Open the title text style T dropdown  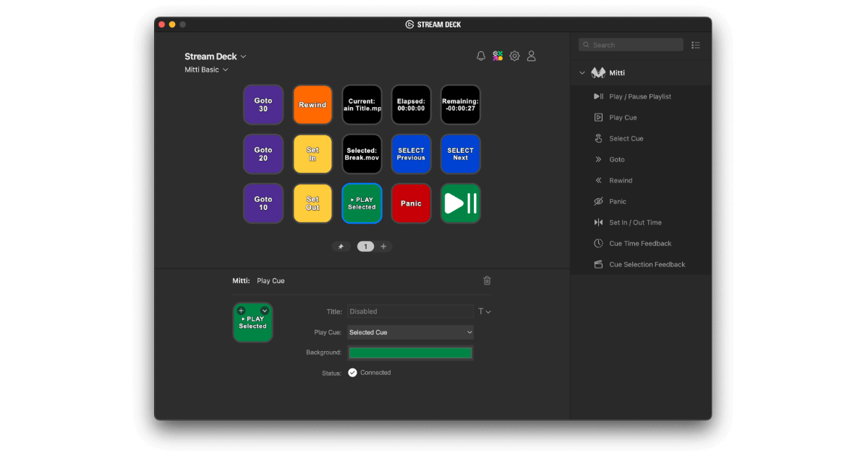pyautogui.click(x=485, y=311)
